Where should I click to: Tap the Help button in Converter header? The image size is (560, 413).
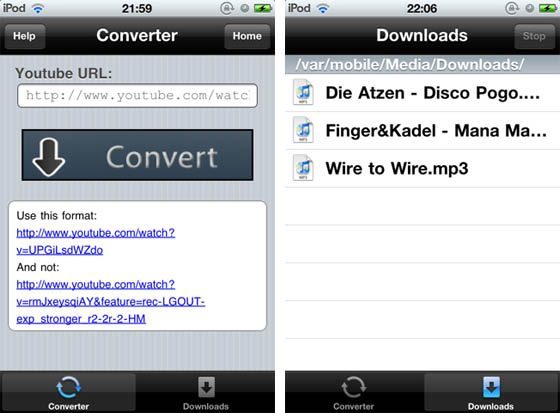(24, 36)
